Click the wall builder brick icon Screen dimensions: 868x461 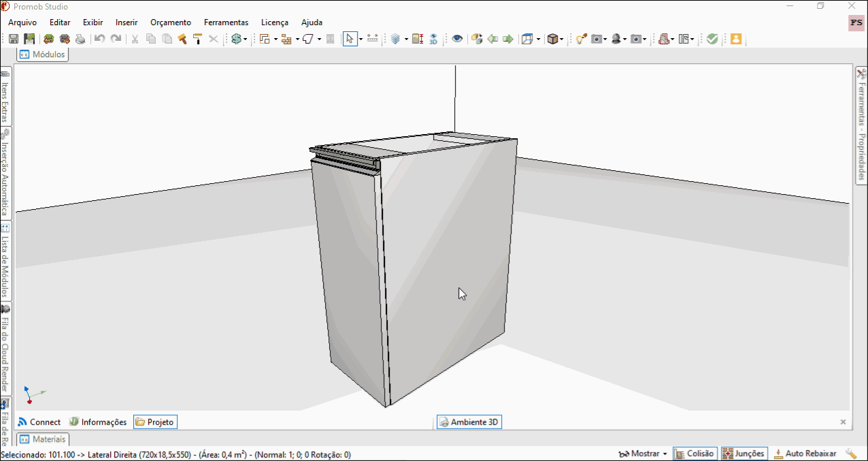286,39
